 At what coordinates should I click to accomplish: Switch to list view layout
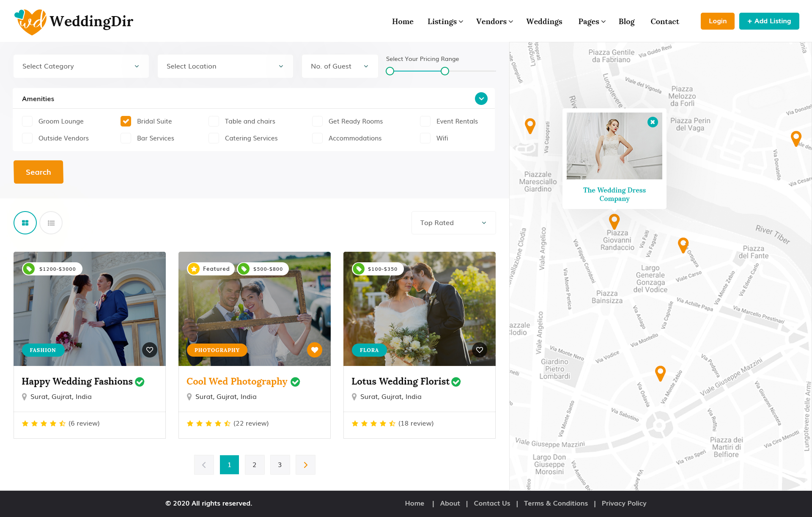click(51, 223)
